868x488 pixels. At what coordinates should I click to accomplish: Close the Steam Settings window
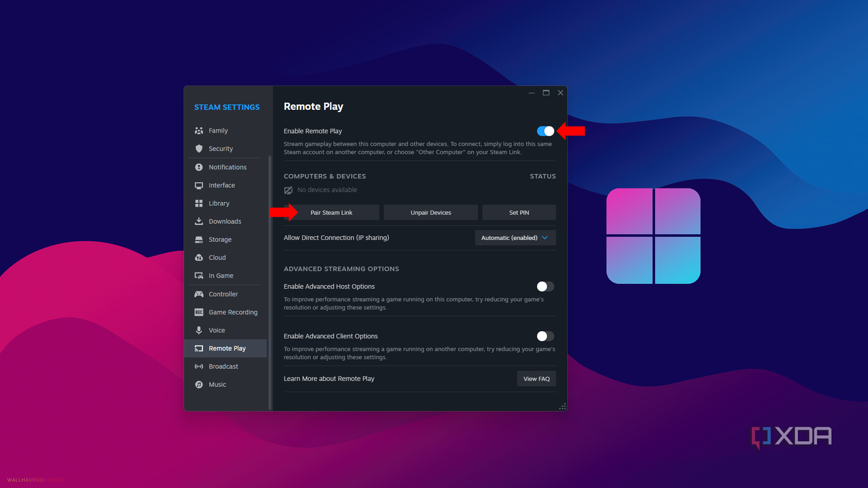[560, 93]
